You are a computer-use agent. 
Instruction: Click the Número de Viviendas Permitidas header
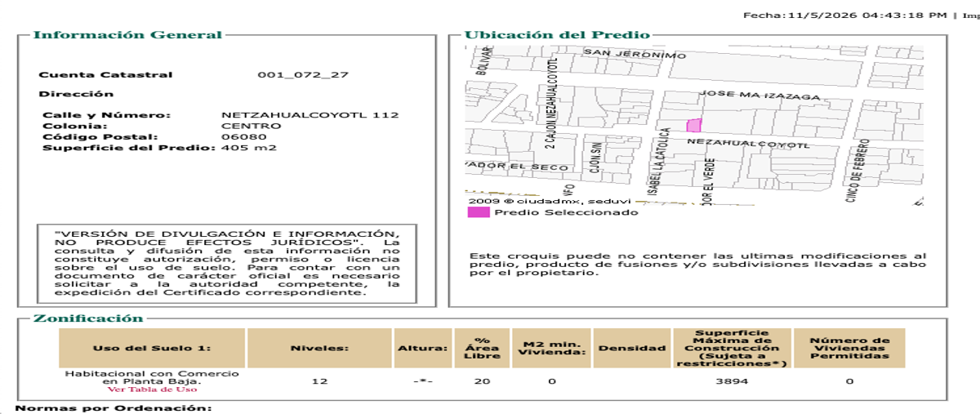pyautogui.click(x=849, y=348)
